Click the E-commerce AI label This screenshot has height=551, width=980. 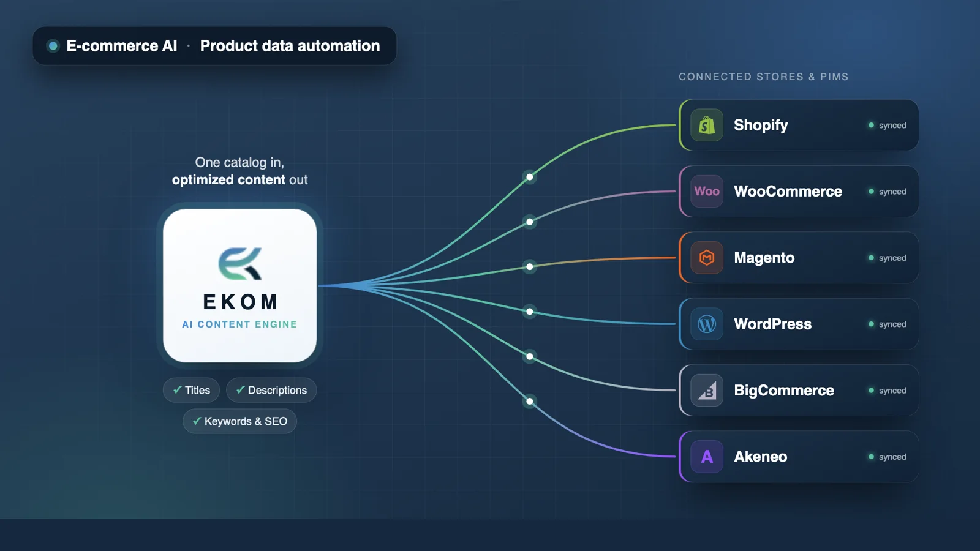coord(122,46)
